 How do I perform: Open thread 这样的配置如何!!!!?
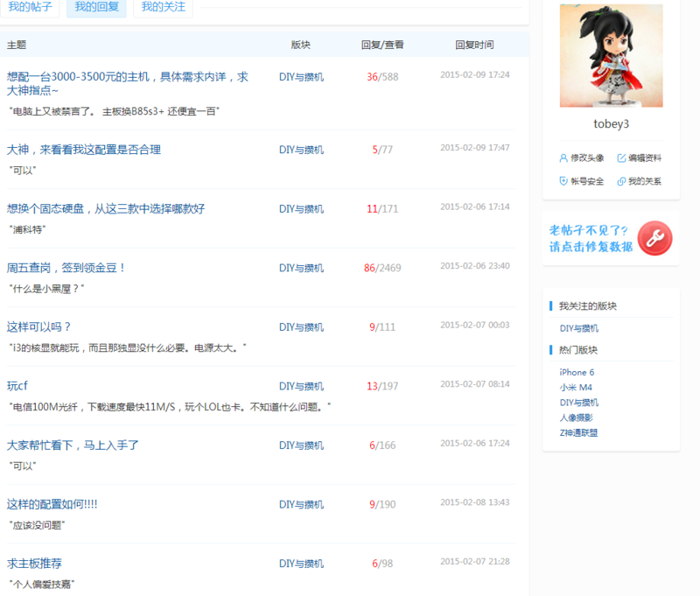52,504
